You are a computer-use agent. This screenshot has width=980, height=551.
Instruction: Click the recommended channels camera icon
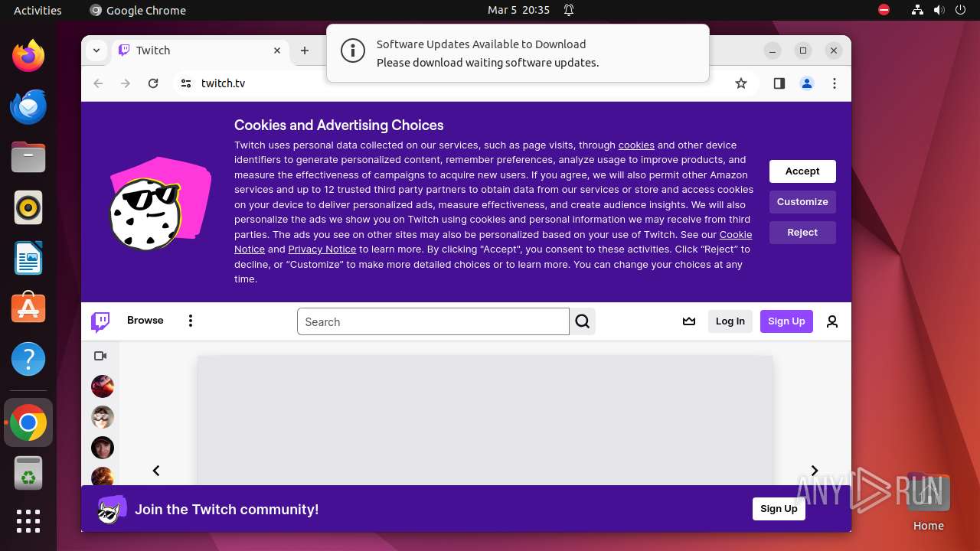pyautogui.click(x=100, y=356)
